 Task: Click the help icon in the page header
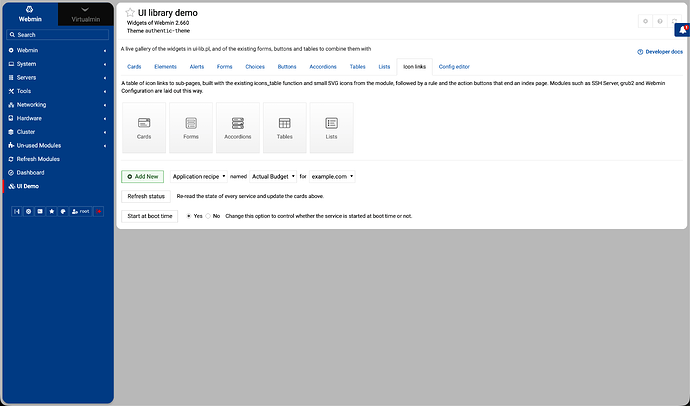pos(660,21)
